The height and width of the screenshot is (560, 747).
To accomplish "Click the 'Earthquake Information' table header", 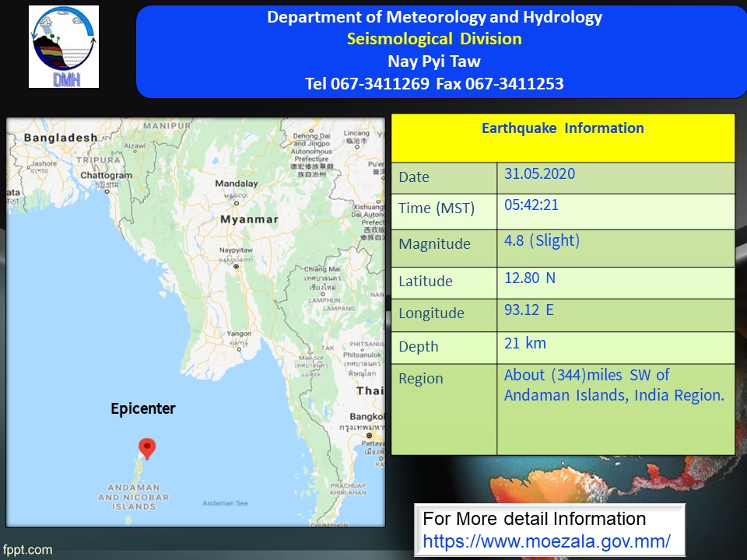I will coord(563,128).
